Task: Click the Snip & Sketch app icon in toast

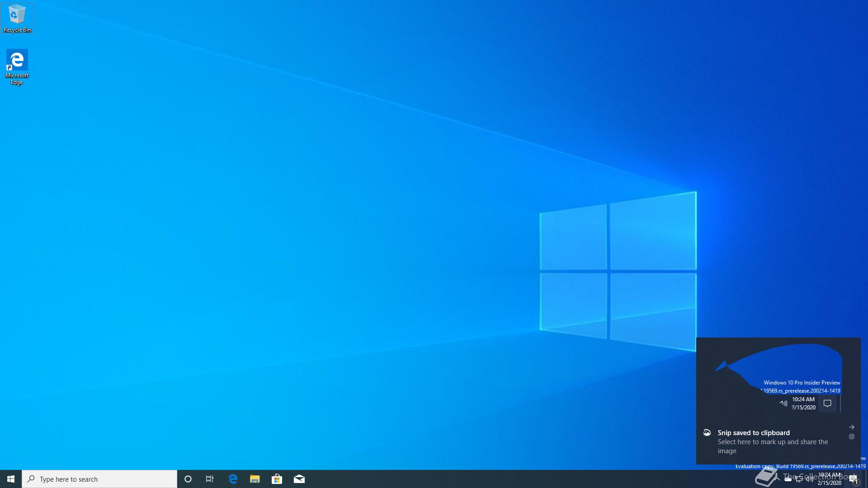Action: pyautogui.click(x=707, y=433)
